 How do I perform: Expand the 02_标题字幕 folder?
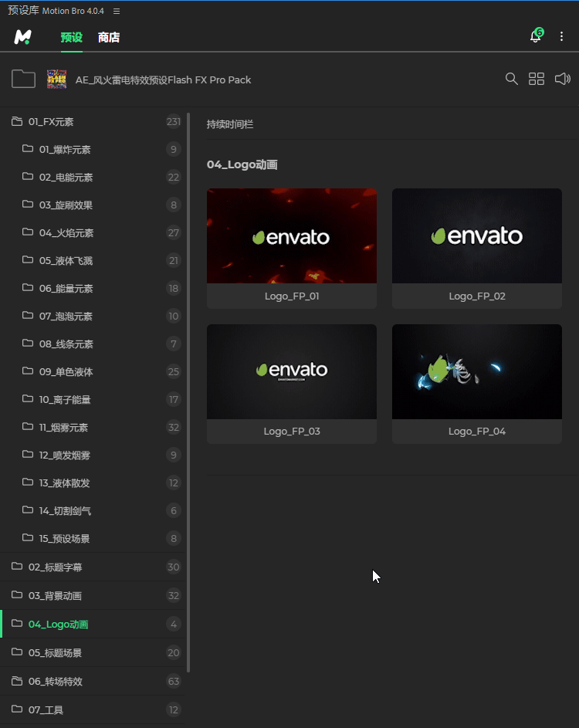[93, 567]
